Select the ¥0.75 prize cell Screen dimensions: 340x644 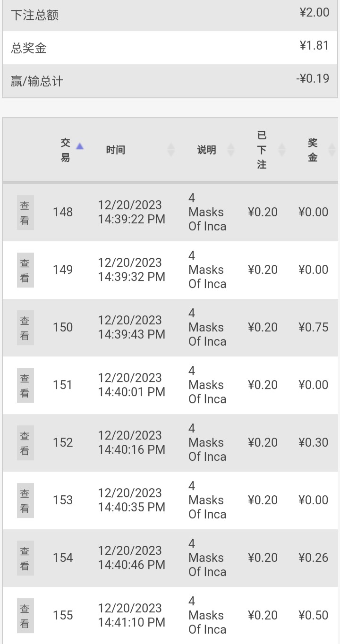coord(313,328)
